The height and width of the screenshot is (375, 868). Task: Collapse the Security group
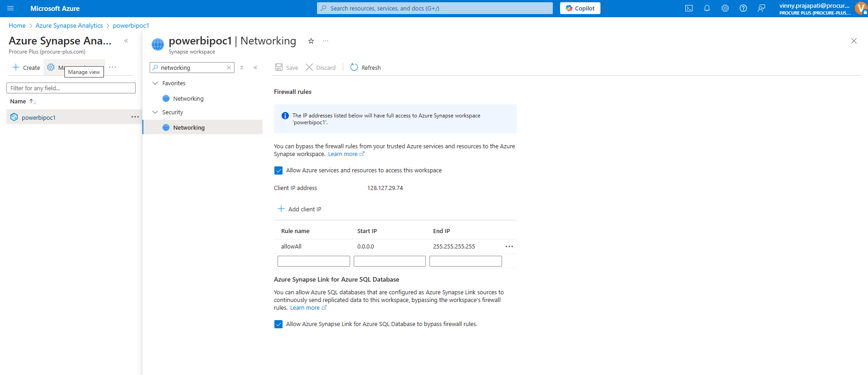pos(155,112)
